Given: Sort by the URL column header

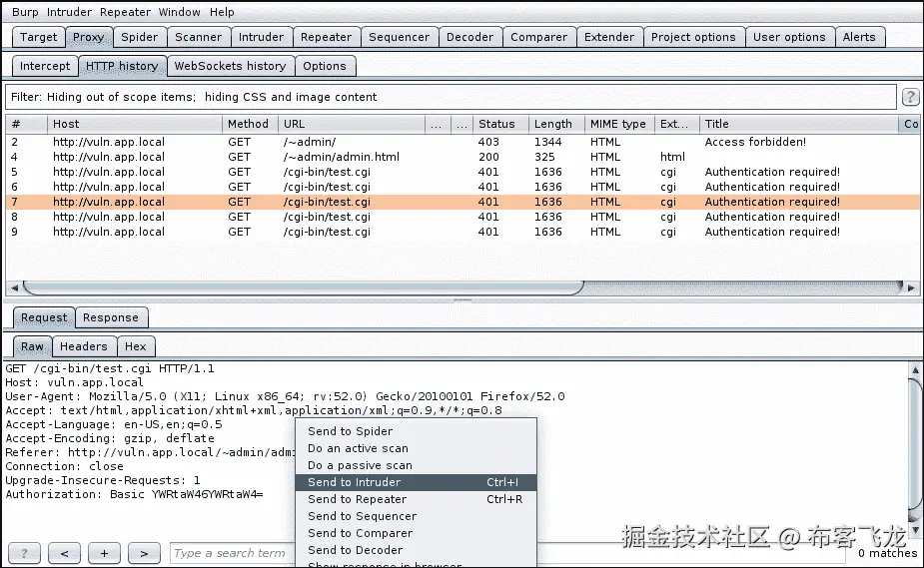Looking at the screenshot, I should 352,124.
